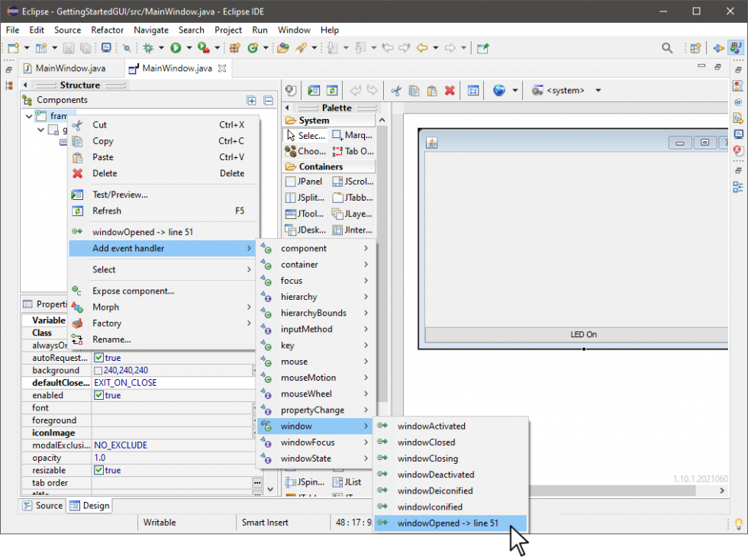Viewport: 748px width, 560px height.
Task: Expand all with the Components plus icon
Action: pos(251,100)
